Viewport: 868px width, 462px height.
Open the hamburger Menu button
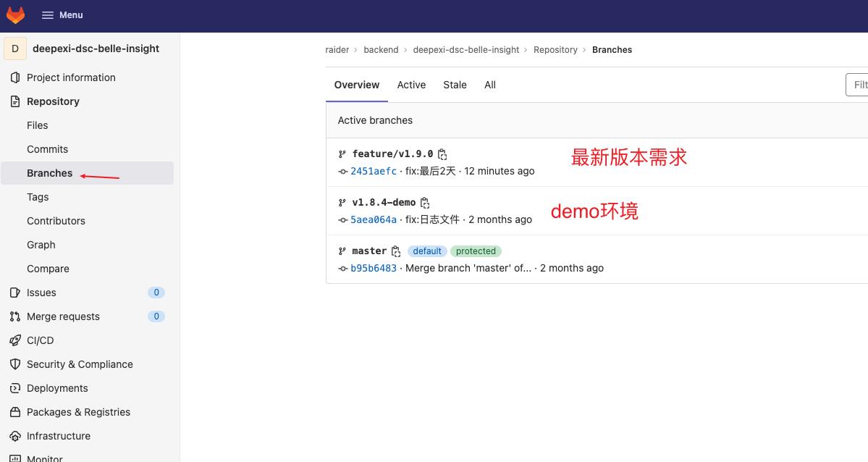[x=62, y=15]
